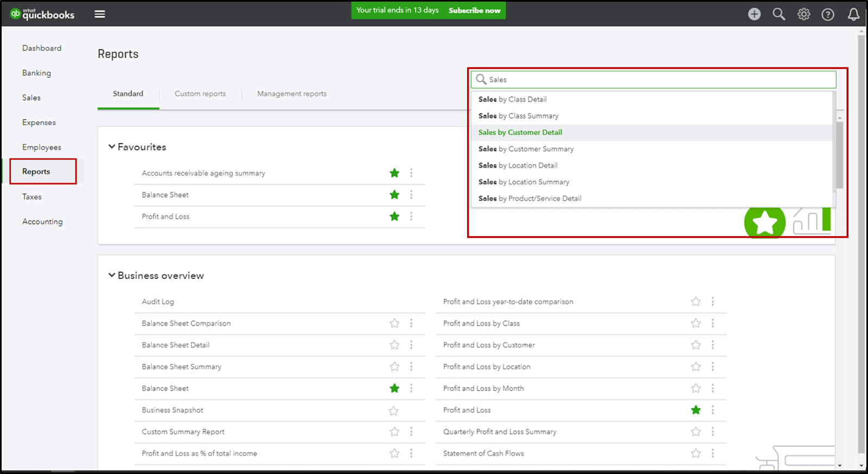Screen dimensions: 868x474
Task: Select Sales by Location Summary suggestion
Action: (652, 182)
